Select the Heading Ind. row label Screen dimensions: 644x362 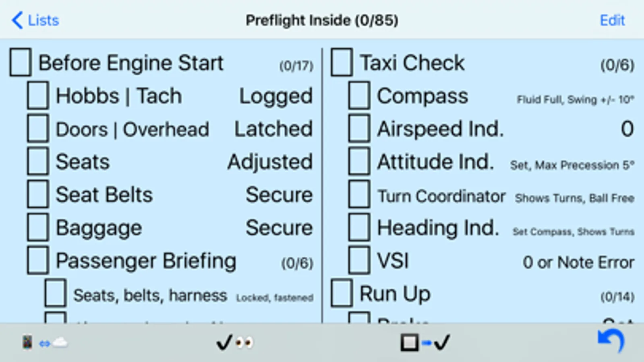[438, 228]
